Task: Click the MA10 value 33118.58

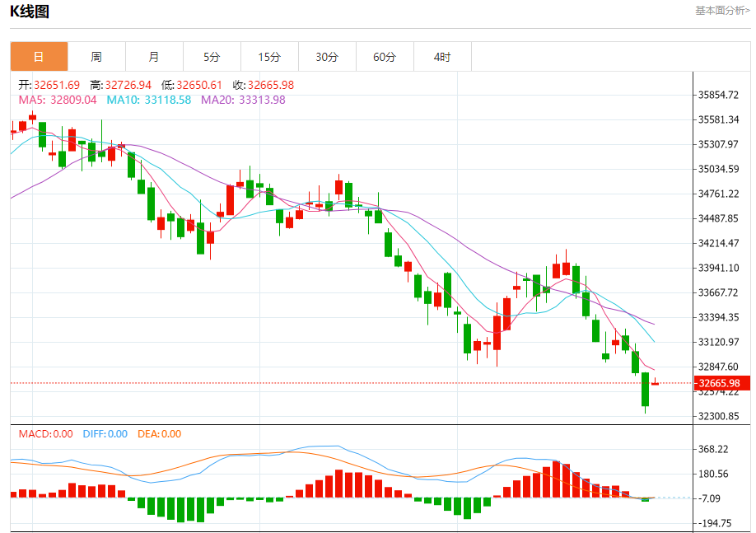Action: coord(168,100)
